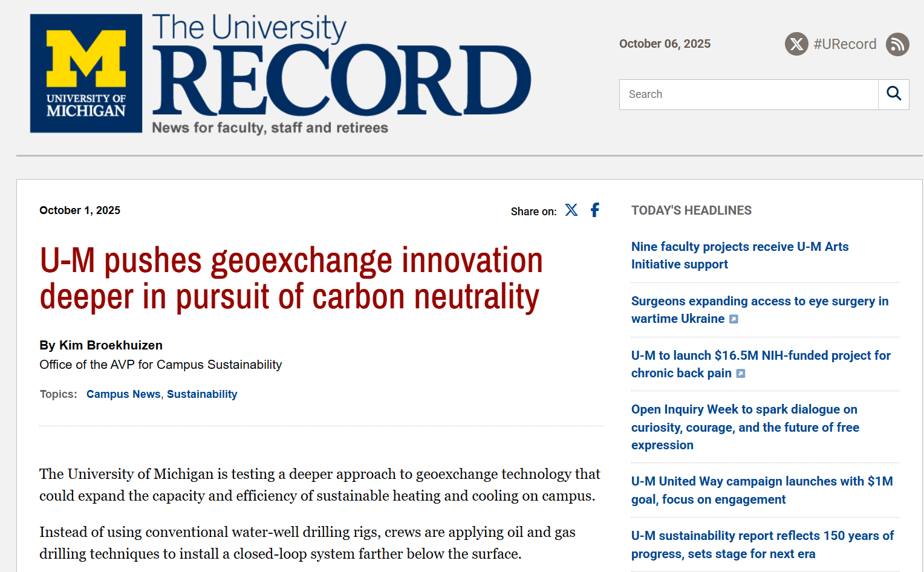This screenshot has height=572, width=924.
Task: Open the Campus News topic link
Action: point(123,394)
